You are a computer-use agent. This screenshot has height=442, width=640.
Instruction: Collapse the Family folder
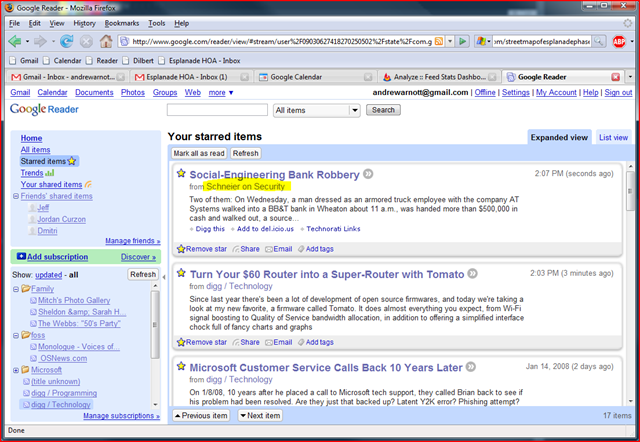pos(16,289)
